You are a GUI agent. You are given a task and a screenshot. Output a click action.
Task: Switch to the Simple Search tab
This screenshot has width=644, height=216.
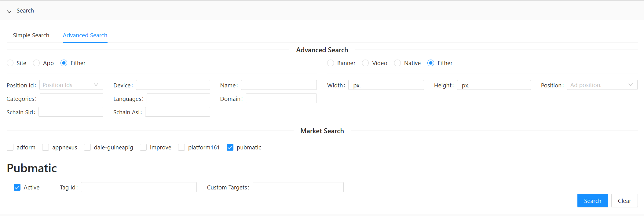[x=31, y=35]
